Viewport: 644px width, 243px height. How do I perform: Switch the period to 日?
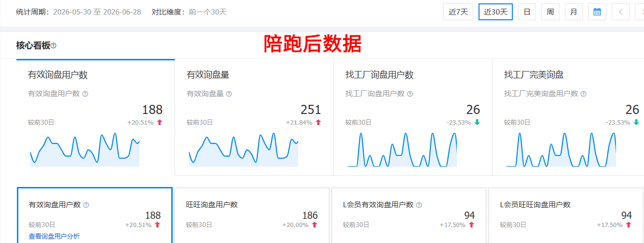pyautogui.click(x=527, y=12)
